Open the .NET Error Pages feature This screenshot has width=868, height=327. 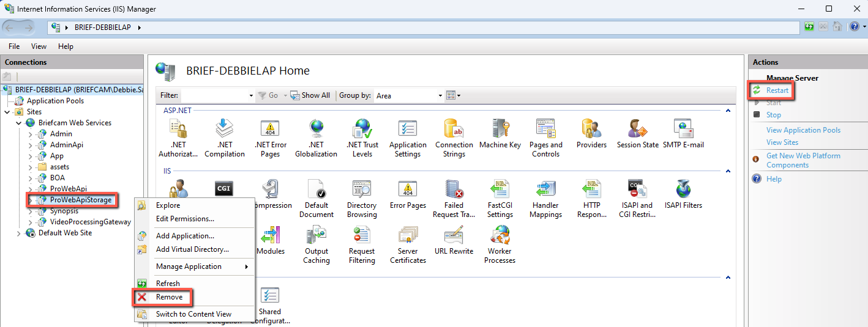[x=270, y=138]
